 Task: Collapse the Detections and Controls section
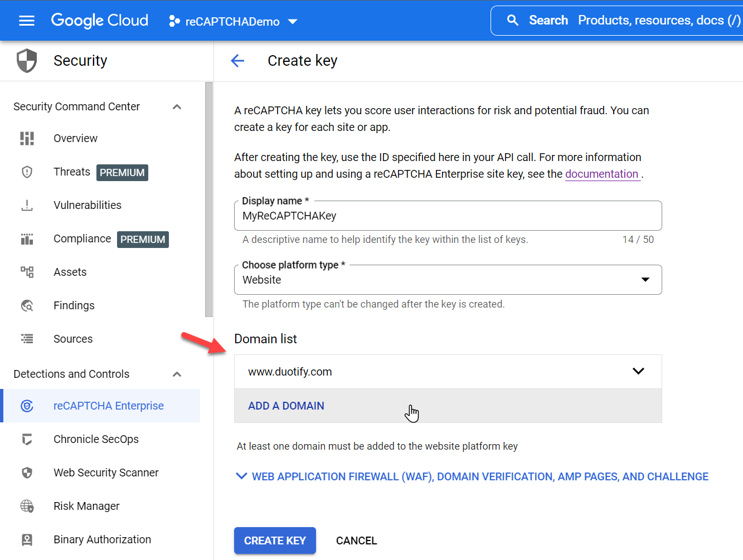click(x=177, y=374)
